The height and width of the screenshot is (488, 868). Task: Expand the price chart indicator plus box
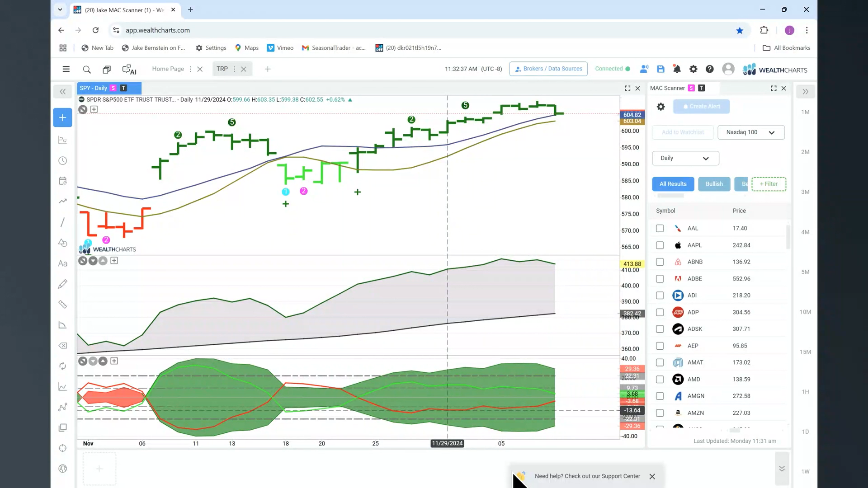[x=94, y=109]
